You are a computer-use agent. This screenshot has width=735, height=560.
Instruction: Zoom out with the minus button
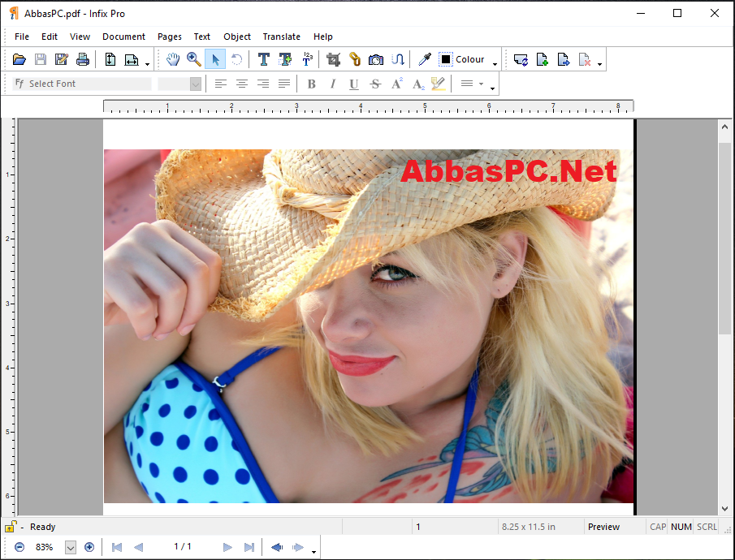(19, 547)
